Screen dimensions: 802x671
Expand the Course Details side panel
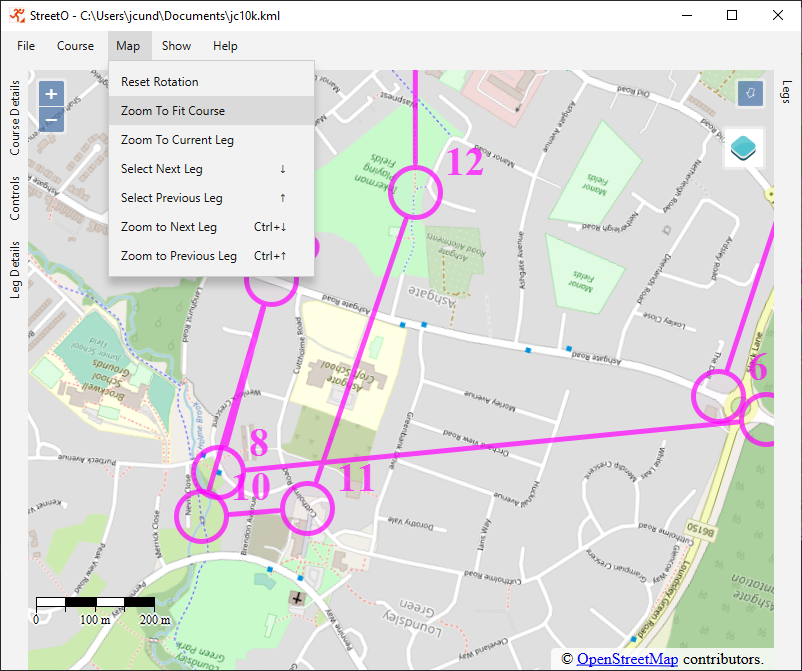click(x=15, y=118)
